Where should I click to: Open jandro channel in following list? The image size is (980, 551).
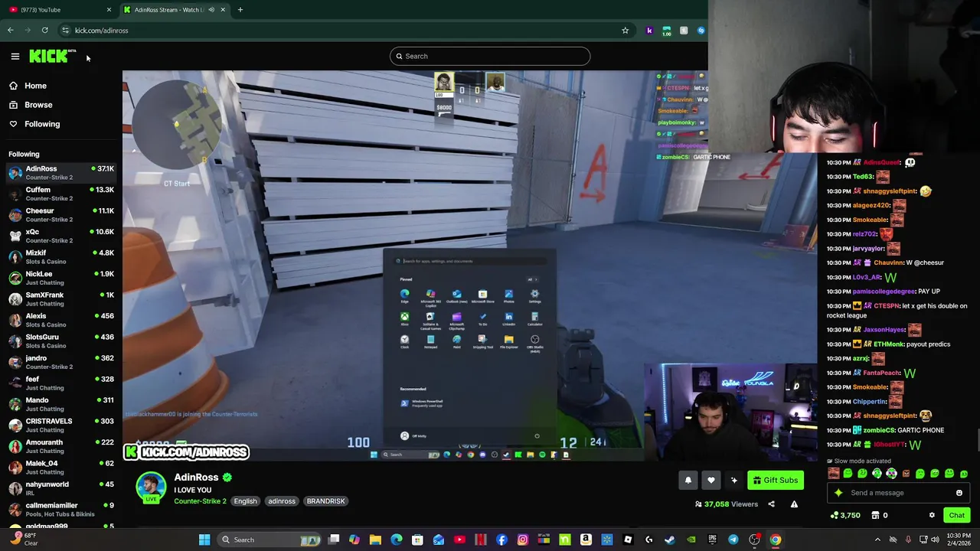point(61,362)
